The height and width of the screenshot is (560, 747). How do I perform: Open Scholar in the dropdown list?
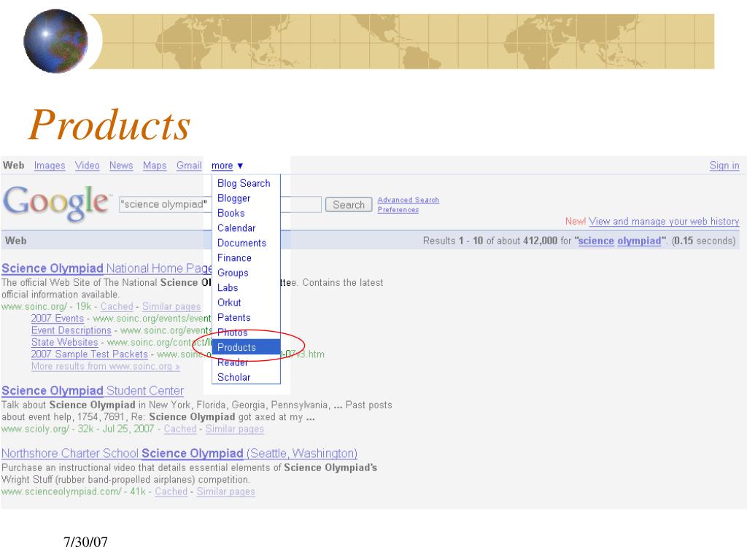pos(233,377)
